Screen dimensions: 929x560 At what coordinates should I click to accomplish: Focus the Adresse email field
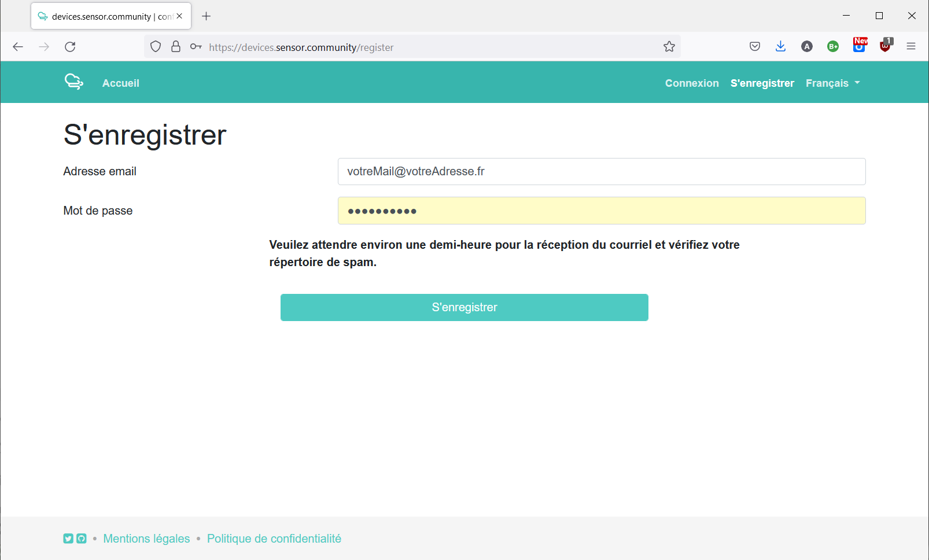(x=602, y=172)
